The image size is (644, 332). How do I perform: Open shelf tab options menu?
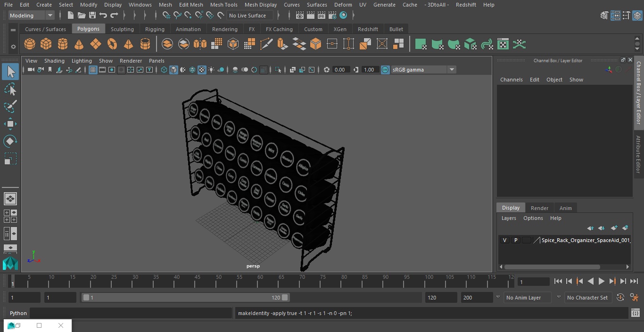coord(13,30)
